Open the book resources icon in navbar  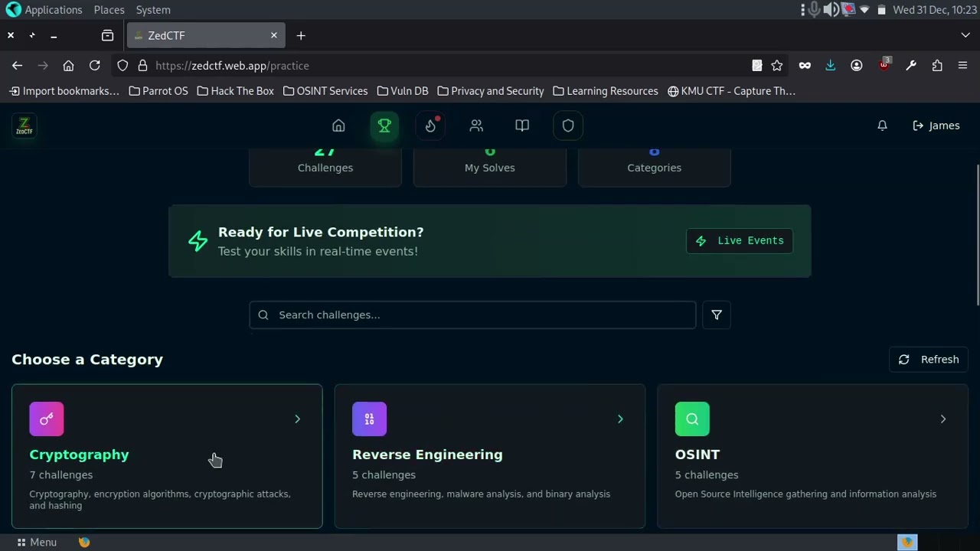522,126
